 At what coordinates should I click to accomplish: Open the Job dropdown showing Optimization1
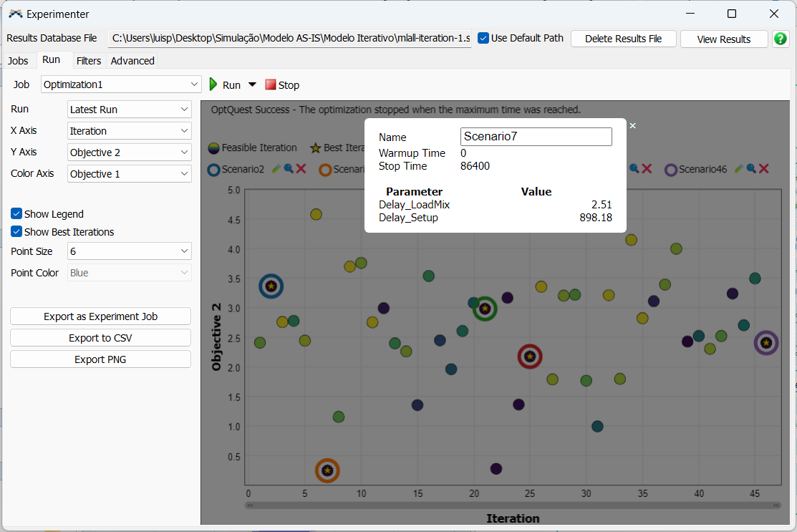121,84
